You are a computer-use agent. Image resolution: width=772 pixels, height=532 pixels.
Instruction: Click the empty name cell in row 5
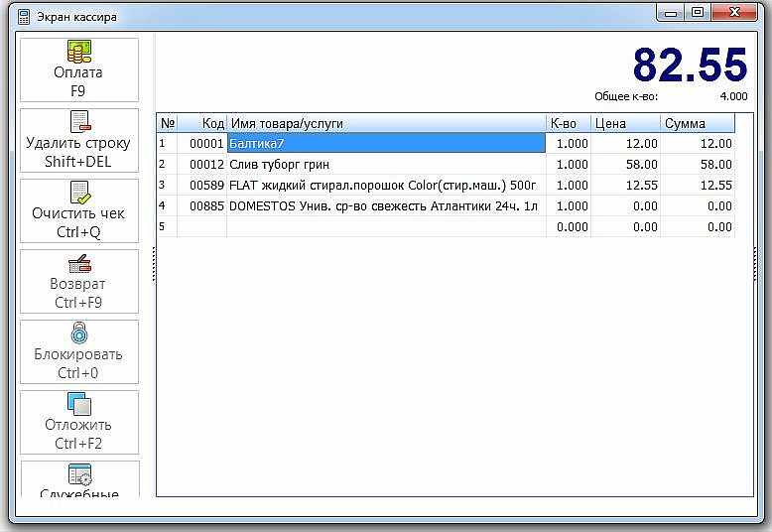click(x=386, y=227)
